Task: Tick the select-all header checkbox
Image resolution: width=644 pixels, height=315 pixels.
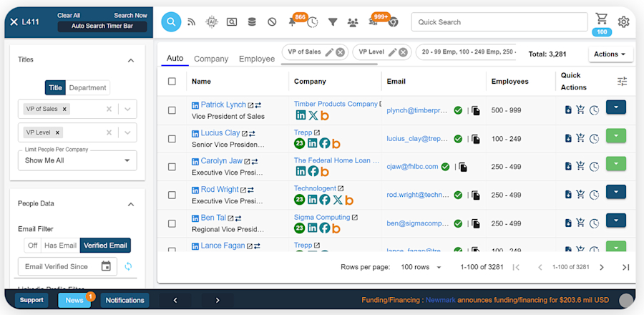Action: point(172,82)
